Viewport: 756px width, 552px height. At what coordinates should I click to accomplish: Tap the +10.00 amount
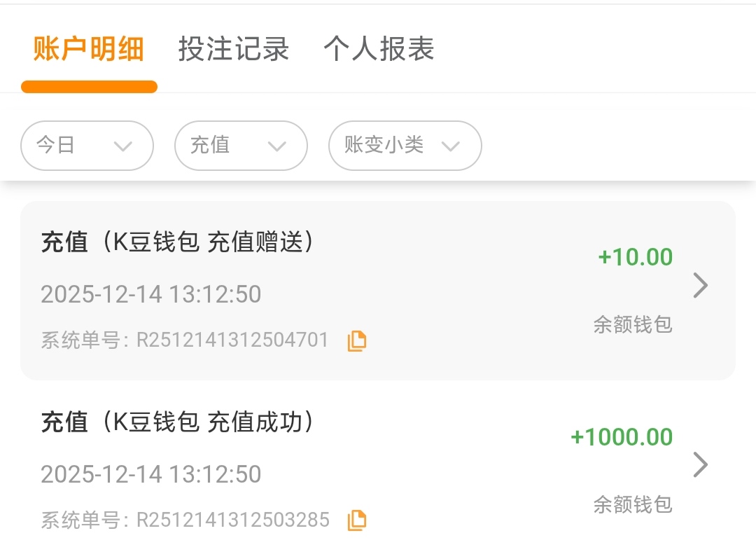[635, 257]
